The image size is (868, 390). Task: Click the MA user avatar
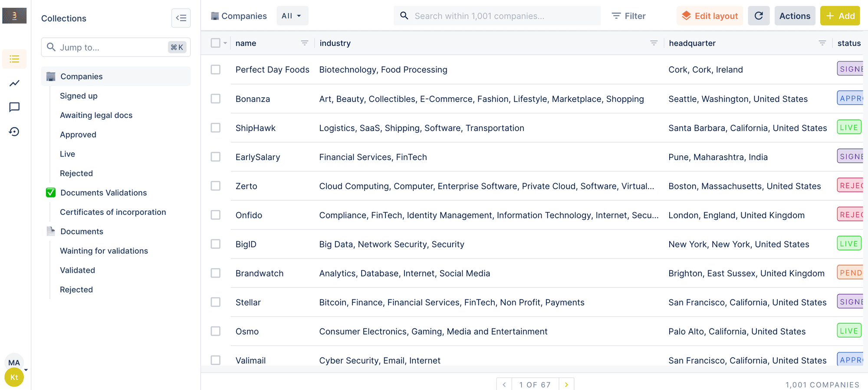click(14, 362)
